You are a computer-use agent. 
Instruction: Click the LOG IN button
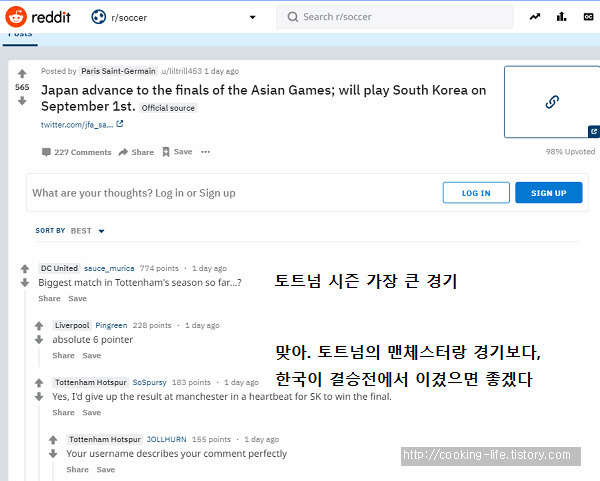coord(476,192)
